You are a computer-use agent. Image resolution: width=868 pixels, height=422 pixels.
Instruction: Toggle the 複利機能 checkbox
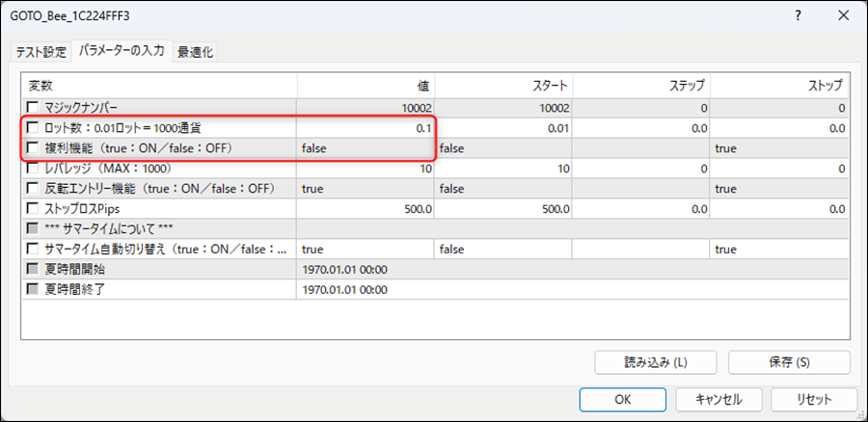[34, 147]
